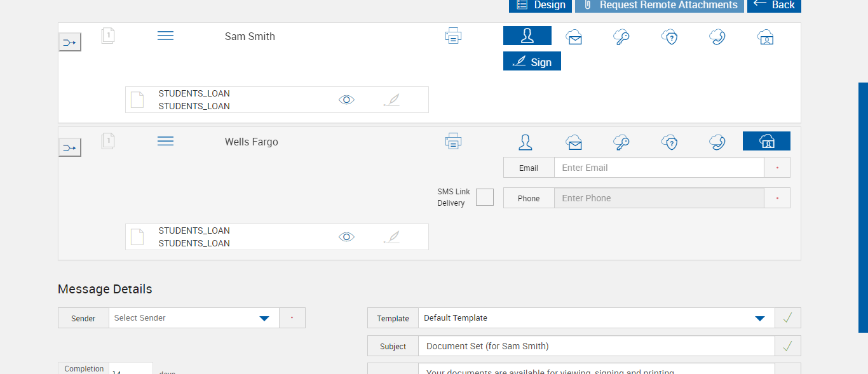Select in-person signer icon for Wells Fargo
Screen dimensions: 868x374
[x=525, y=142]
